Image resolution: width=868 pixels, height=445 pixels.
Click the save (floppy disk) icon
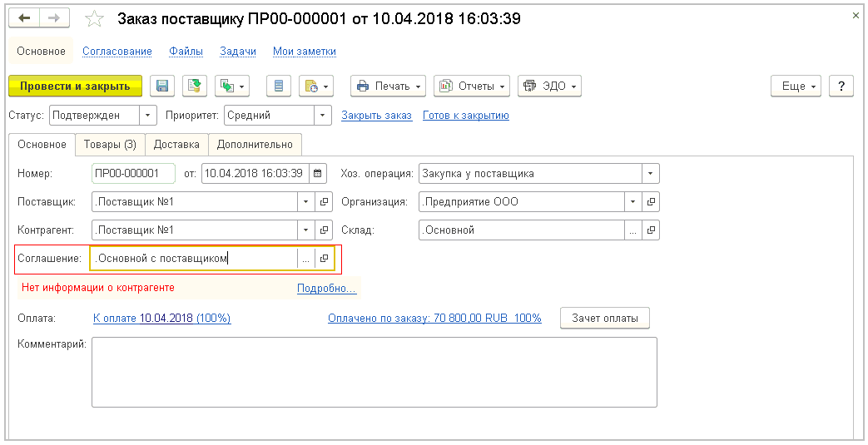[x=162, y=86]
